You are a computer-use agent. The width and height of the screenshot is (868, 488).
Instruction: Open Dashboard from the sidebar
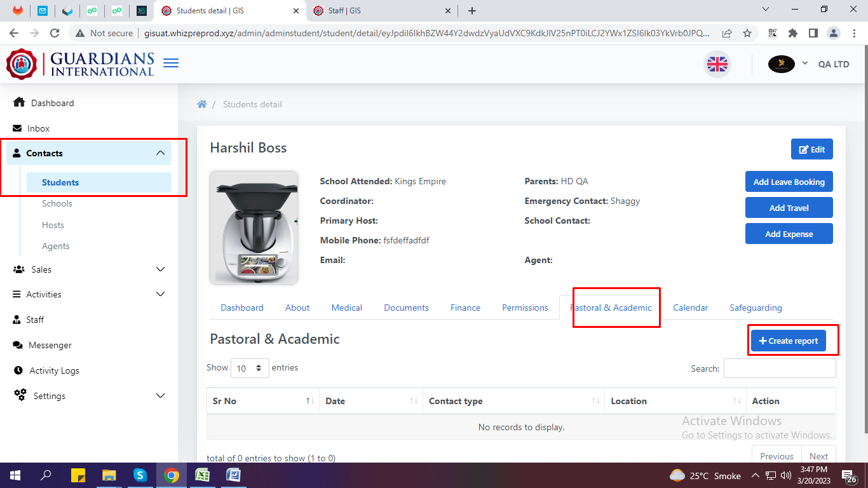point(52,103)
